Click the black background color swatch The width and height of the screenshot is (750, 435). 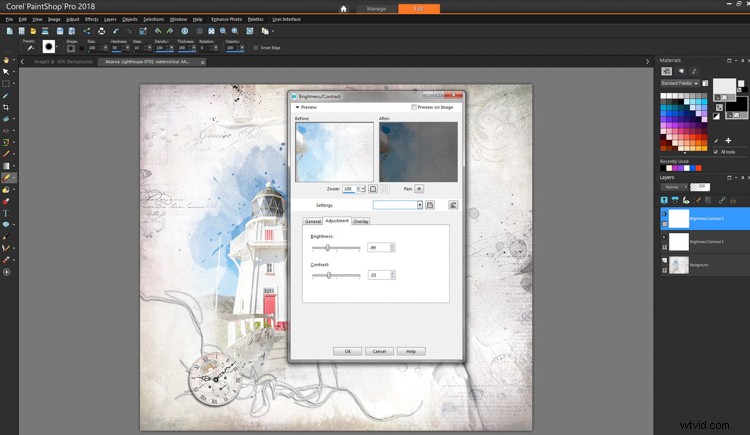pos(737,107)
